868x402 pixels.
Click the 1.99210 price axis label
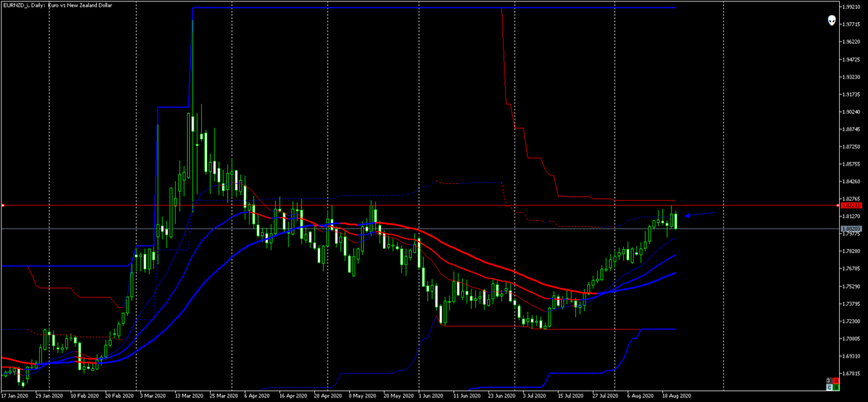tap(852, 7)
